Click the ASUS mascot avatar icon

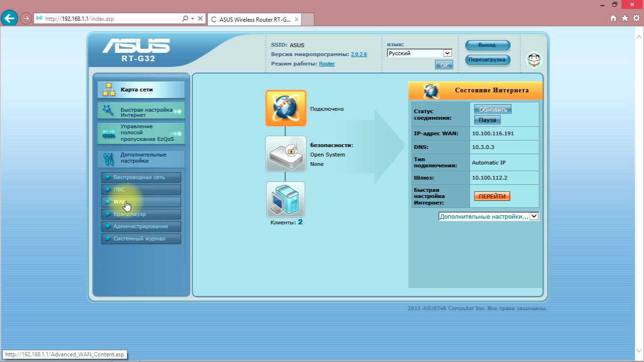(534, 60)
